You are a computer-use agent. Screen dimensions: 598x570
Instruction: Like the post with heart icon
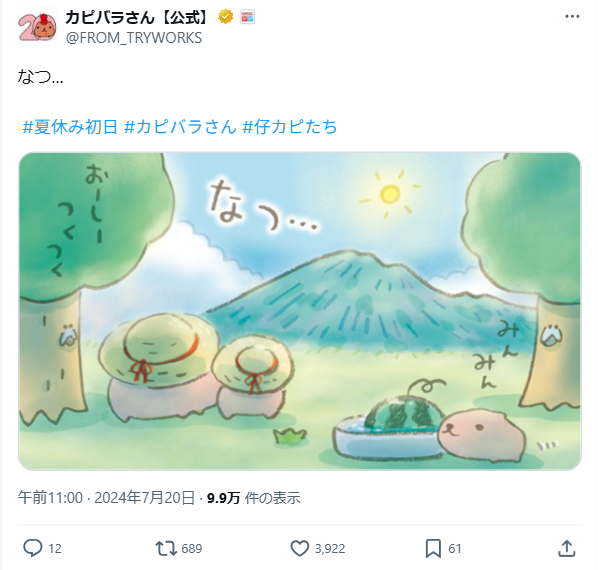point(300,548)
